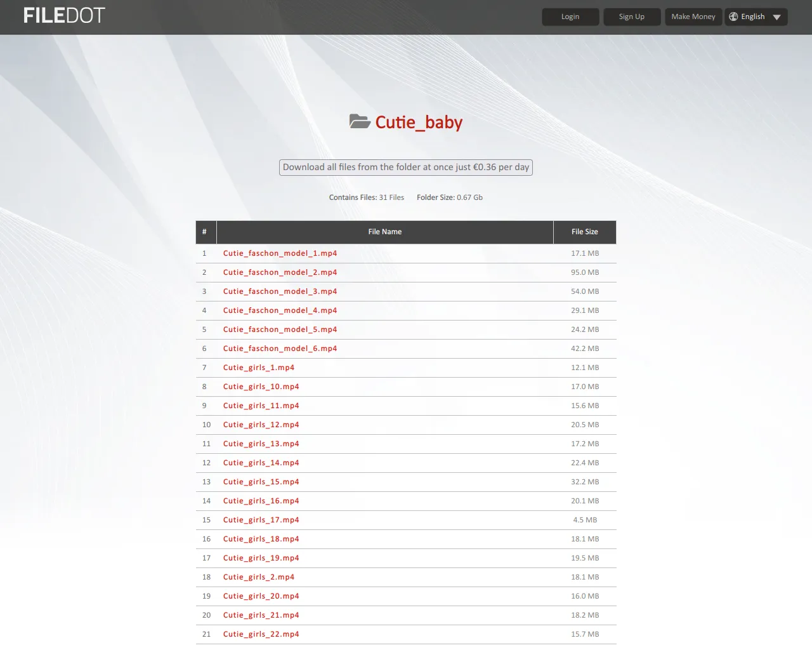Viewport: 812px width, 650px height.
Task: Open Cutie_girls_15.mp4
Action: pos(261,482)
